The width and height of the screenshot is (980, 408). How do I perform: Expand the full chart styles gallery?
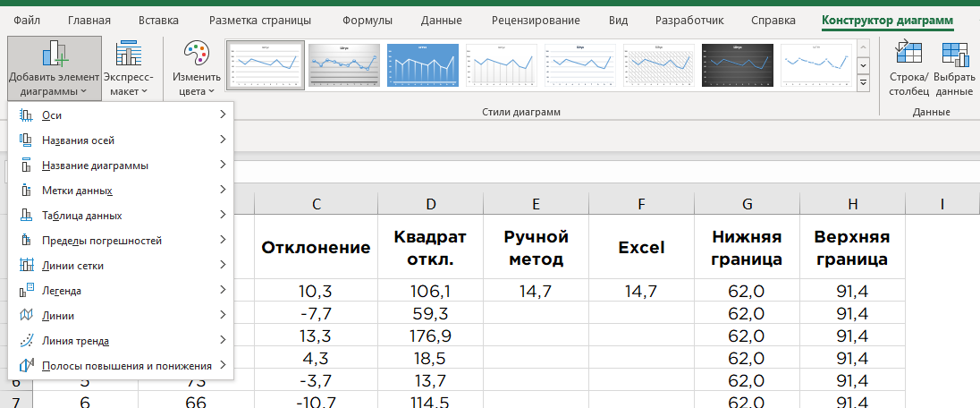[x=864, y=82]
